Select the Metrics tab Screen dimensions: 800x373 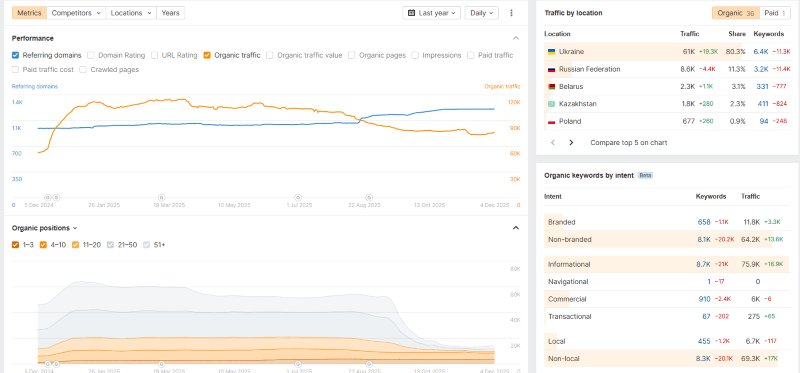click(x=30, y=13)
